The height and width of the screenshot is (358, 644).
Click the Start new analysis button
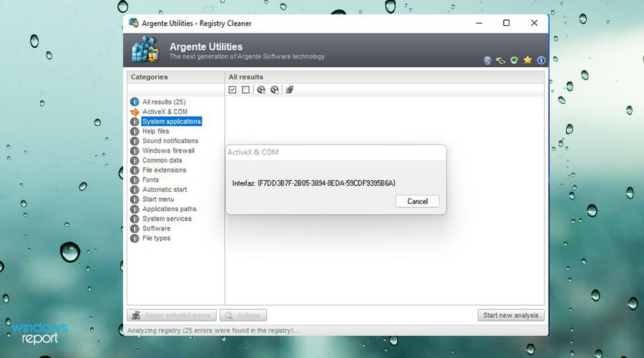pyautogui.click(x=511, y=315)
